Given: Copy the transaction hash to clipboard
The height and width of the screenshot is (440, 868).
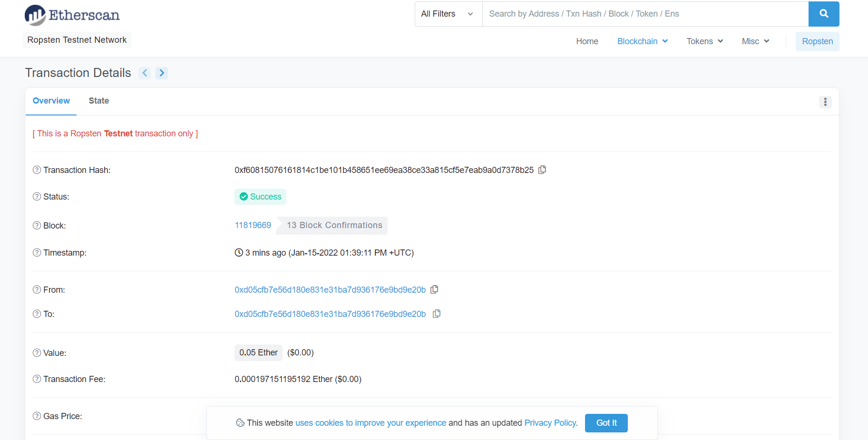Looking at the screenshot, I should pos(542,170).
